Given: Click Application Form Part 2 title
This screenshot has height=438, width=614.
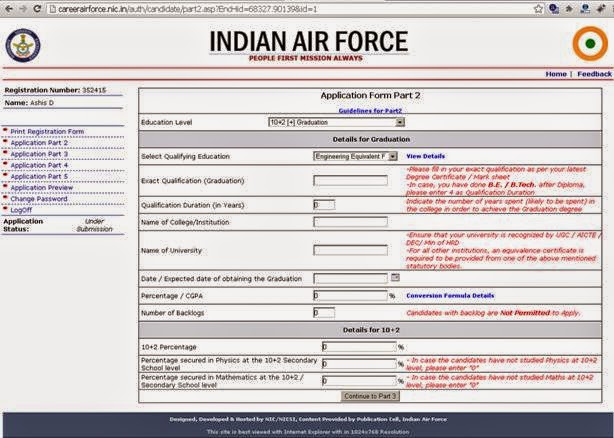Looking at the screenshot, I should [x=370, y=96].
